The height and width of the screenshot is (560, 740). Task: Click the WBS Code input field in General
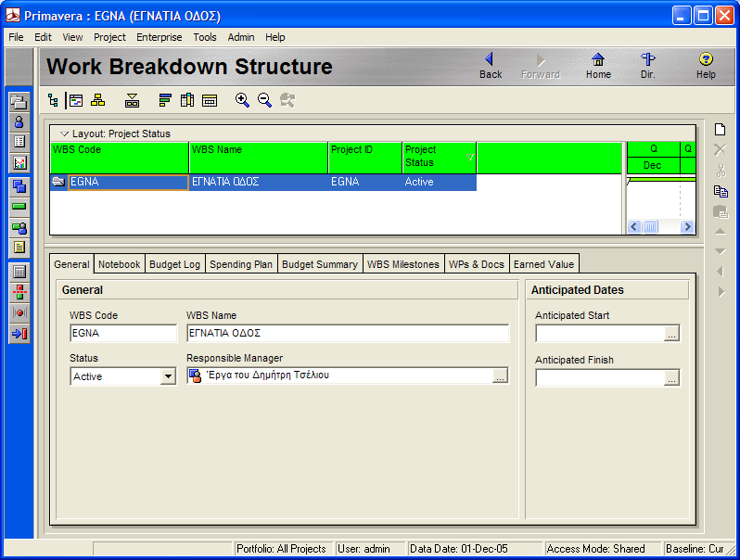click(123, 333)
